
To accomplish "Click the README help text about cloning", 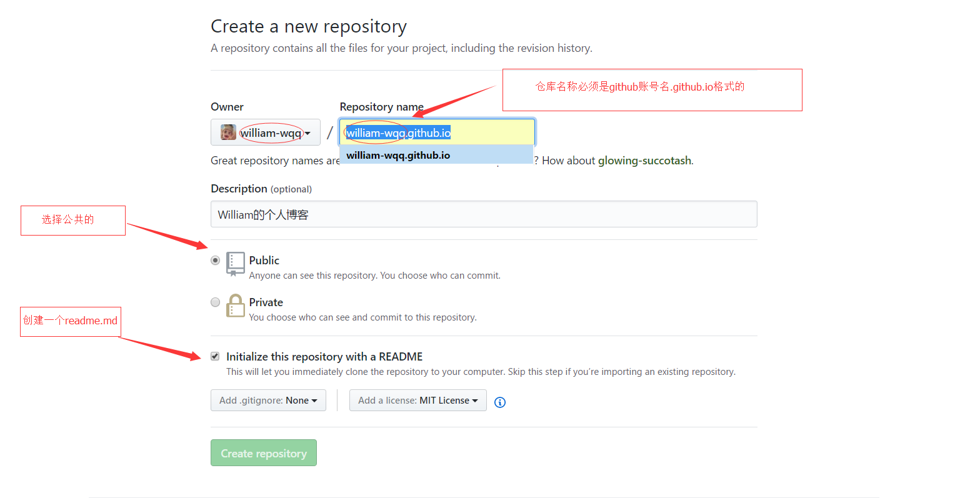I will click(x=481, y=372).
